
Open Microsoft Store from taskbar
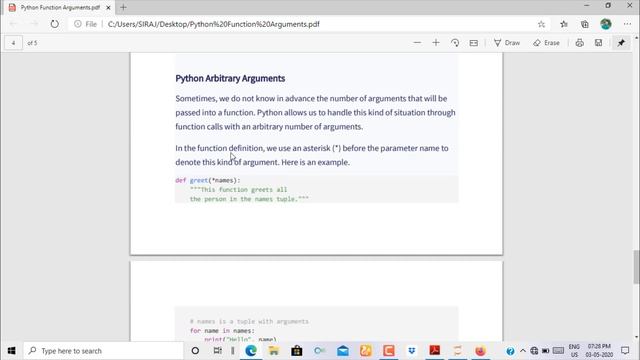297,351
